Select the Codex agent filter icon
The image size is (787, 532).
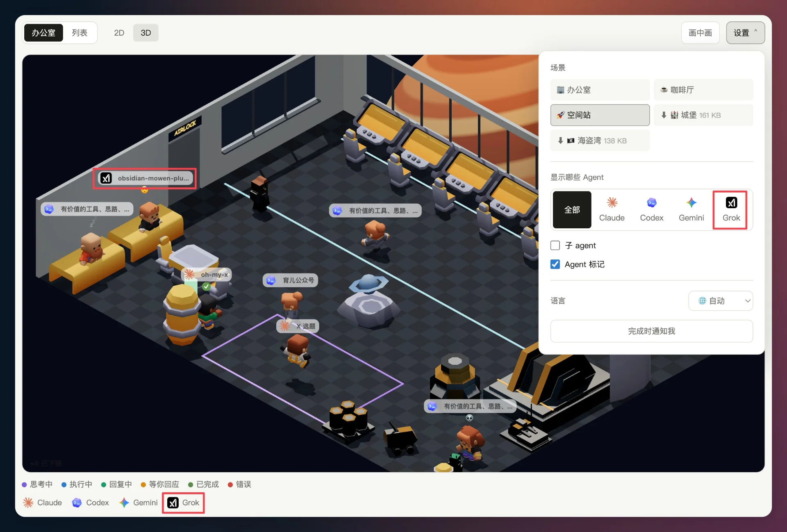click(651, 210)
